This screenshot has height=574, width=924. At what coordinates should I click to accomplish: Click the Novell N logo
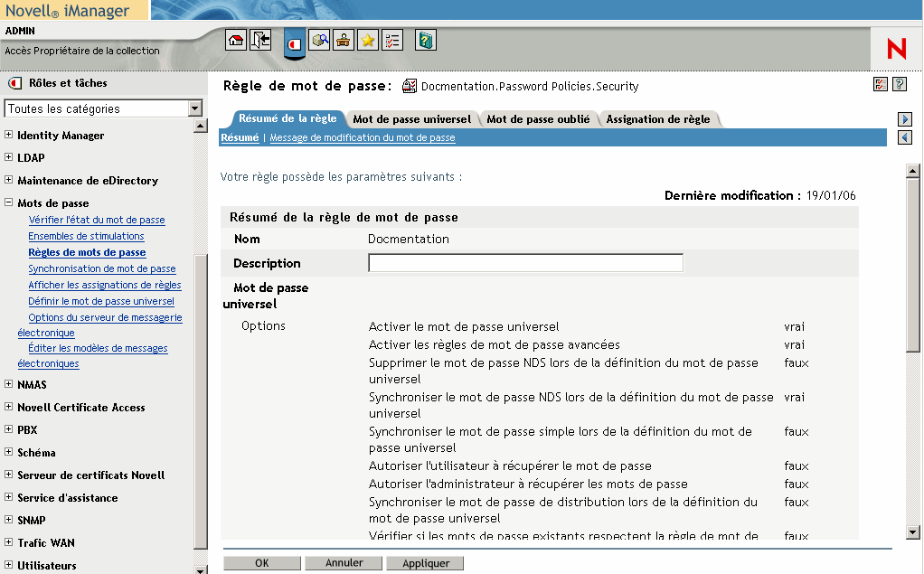[896, 48]
